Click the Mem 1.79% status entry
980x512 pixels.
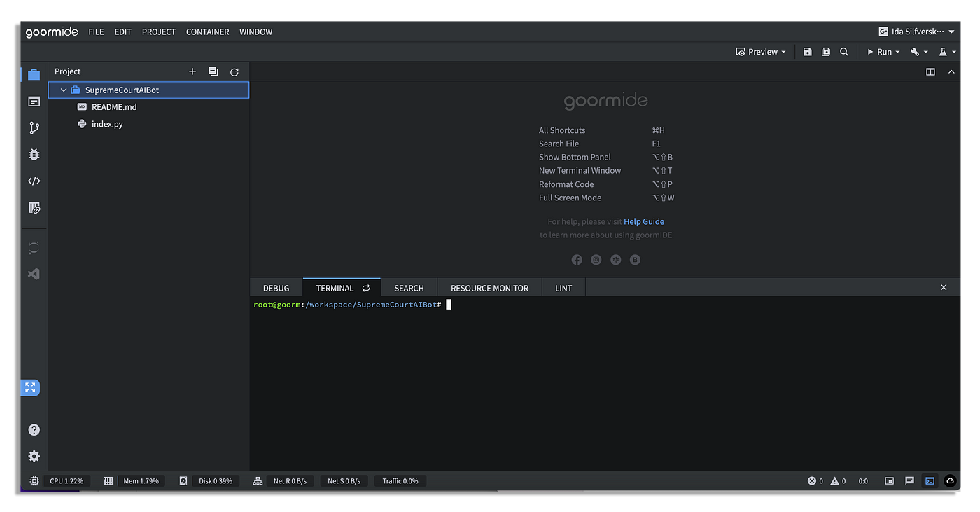[141, 481]
